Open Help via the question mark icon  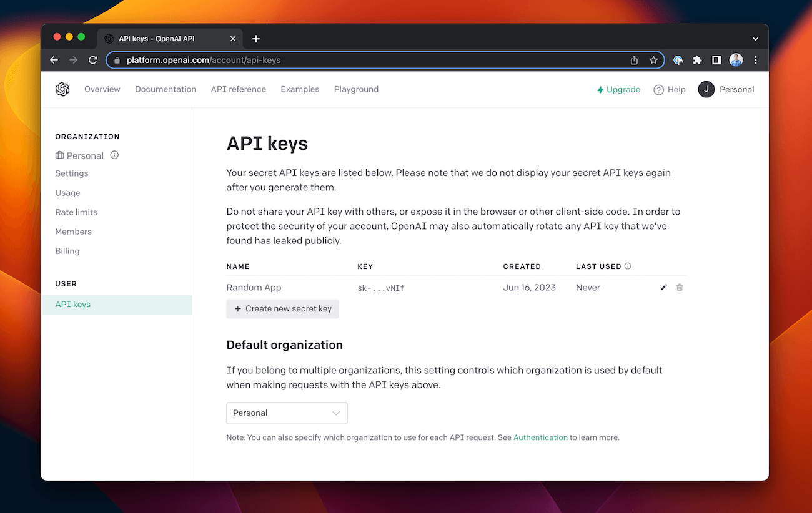[x=659, y=89]
